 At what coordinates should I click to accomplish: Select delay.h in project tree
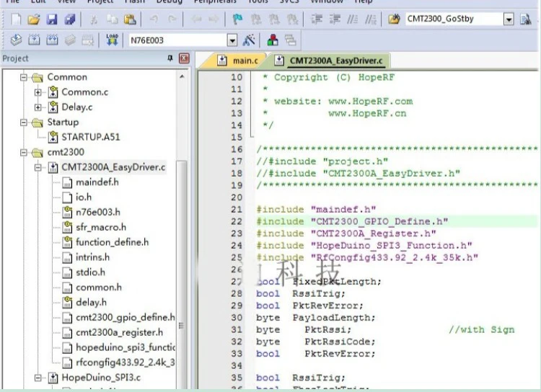(91, 303)
